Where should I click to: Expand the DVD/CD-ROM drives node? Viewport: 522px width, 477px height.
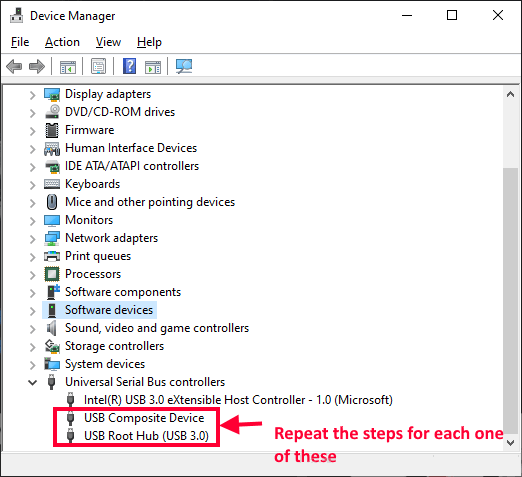tap(32, 113)
